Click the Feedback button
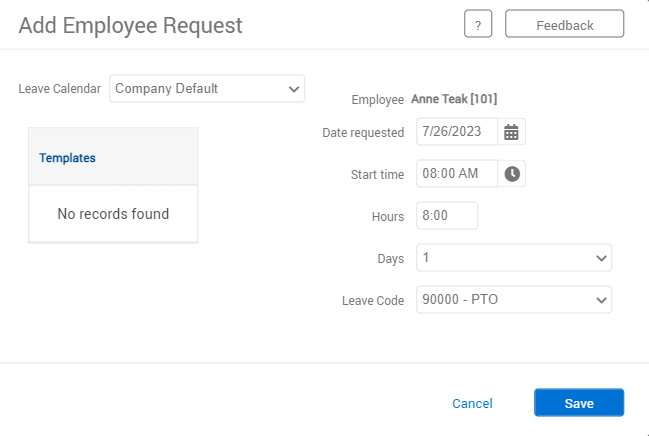Screen dimensions: 649x436 pos(564,25)
